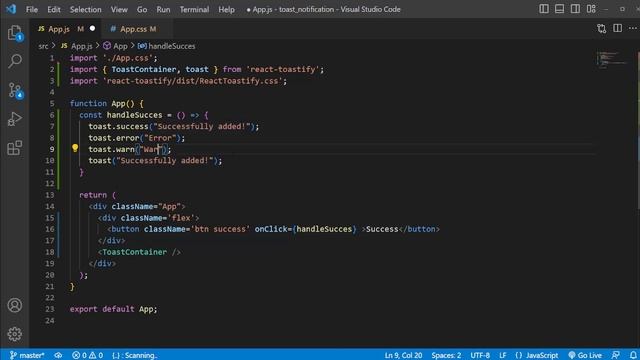
Task: Open the Selection menu
Action: [x=85, y=9]
